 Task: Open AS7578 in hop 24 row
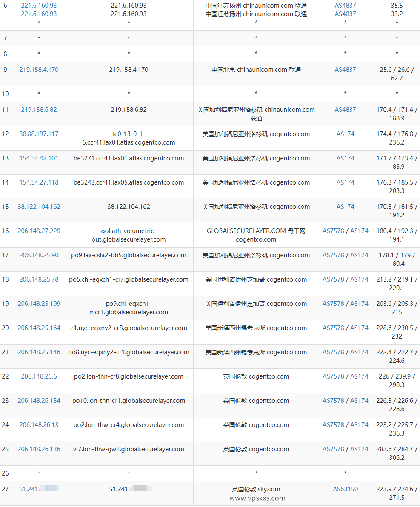coord(333,425)
